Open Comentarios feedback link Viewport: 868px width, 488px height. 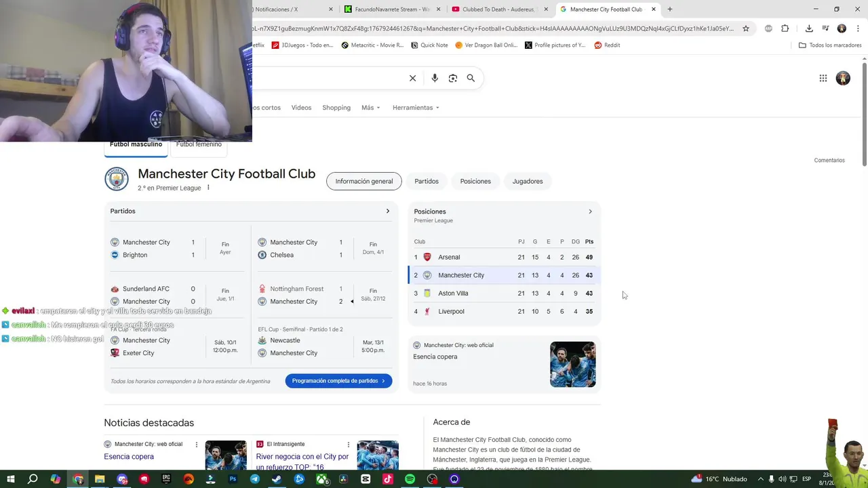point(829,161)
